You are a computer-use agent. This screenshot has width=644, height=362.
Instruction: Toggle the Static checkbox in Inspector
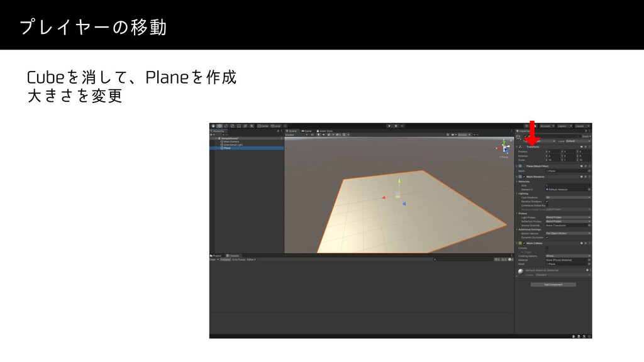(580, 136)
